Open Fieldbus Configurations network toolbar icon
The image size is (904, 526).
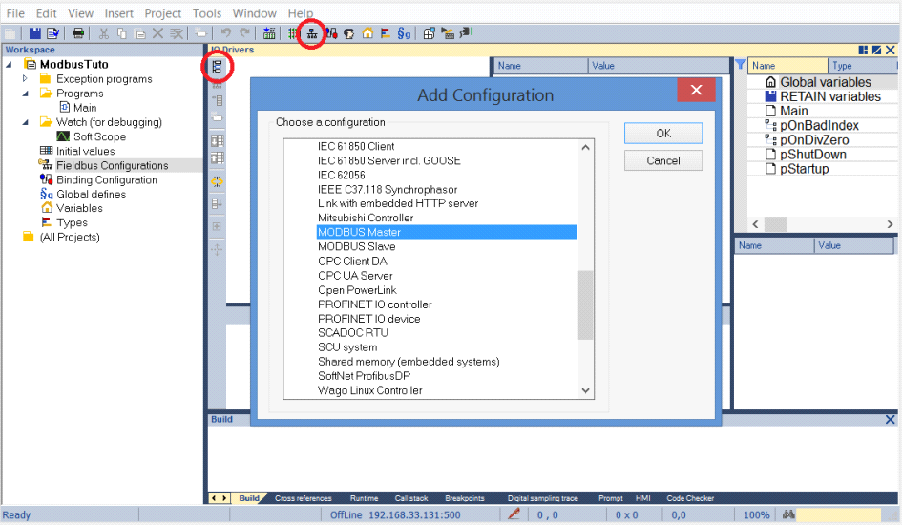[312, 34]
